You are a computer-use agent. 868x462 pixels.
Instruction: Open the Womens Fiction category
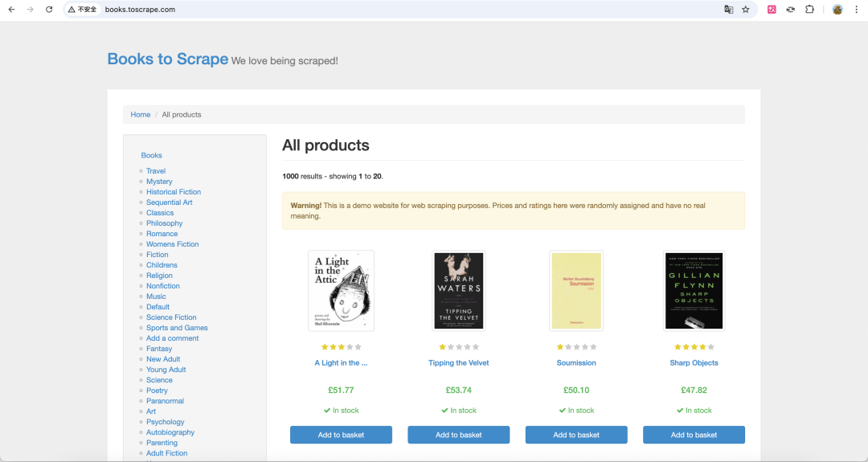tap(172, 244)
